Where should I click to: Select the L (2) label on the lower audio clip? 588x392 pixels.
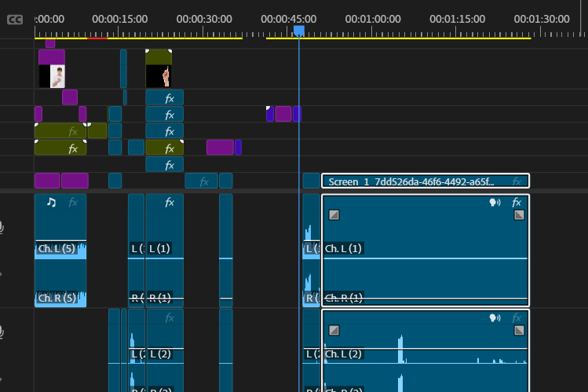coord(160,354)
